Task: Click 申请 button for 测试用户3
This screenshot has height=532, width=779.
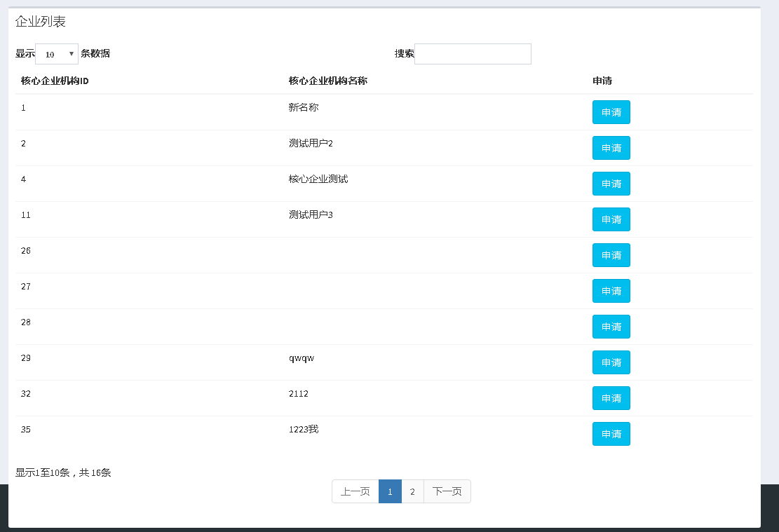Action: click(611, 219)
